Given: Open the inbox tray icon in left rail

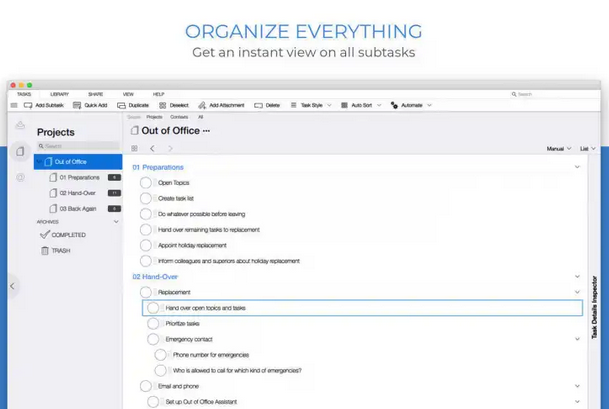Looking at the screenshot, I should pos(20,125).
